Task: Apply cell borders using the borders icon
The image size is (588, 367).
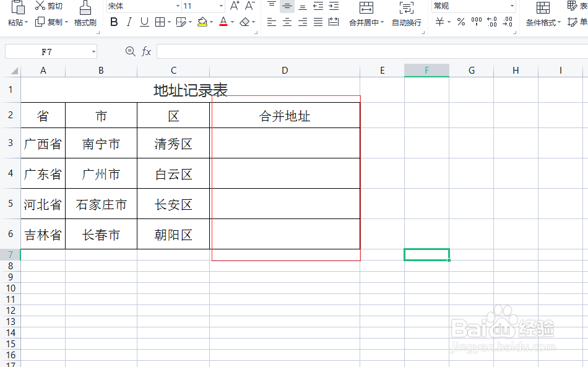Action: tap(160, 22)
